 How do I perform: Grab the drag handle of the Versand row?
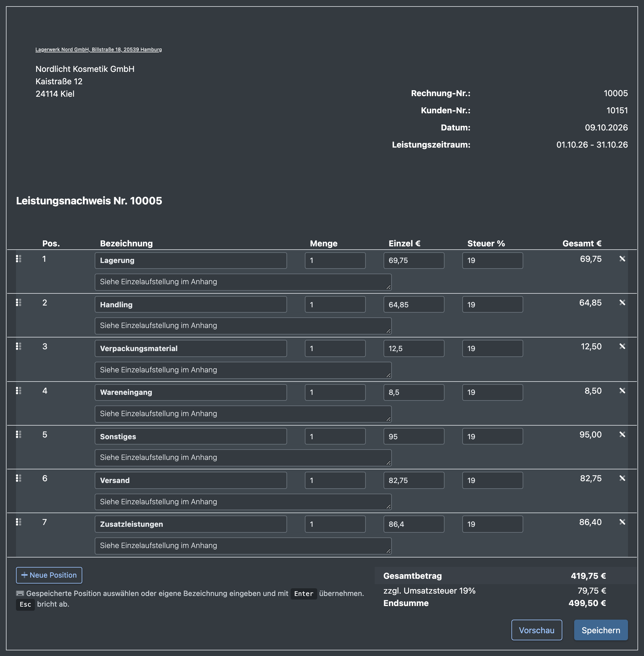(19, 478)
